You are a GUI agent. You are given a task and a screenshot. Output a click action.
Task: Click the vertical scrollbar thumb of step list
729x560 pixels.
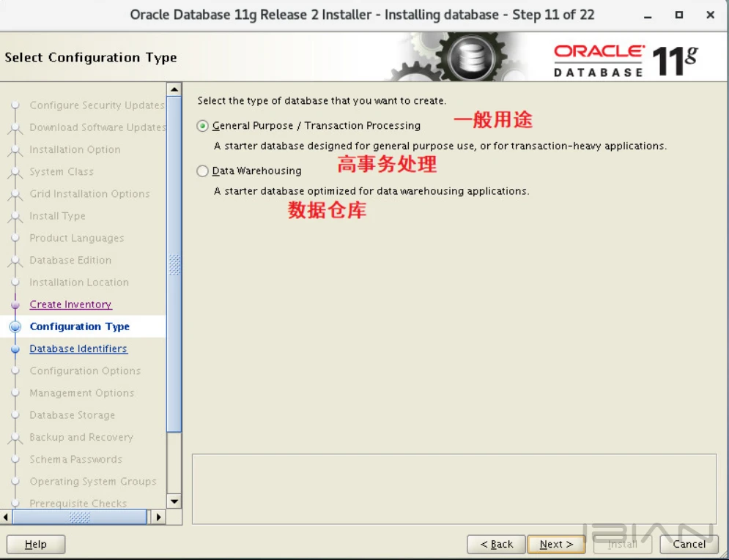point(174,264)
